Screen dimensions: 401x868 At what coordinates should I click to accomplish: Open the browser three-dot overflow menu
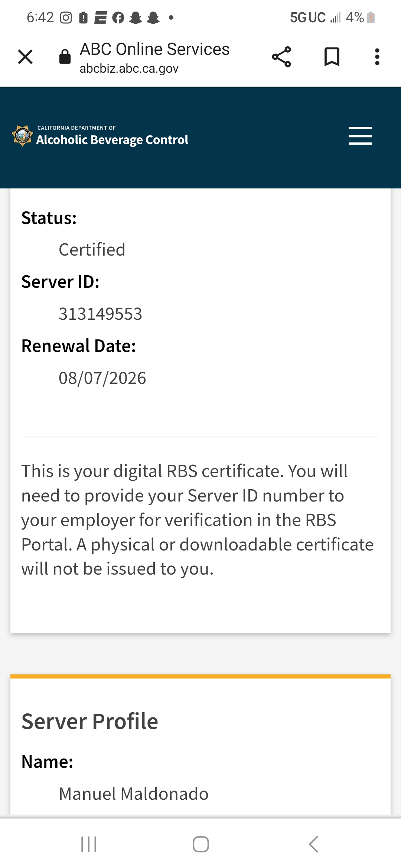click(x=377, y=57)
